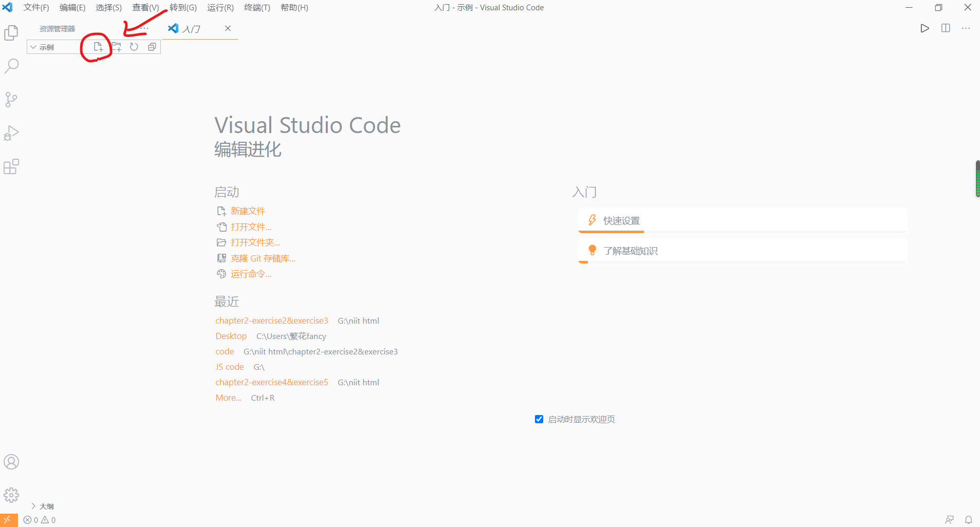Open editor more actions ellipsis
The width and height of the screenshot is (980, 527).
[966, 28]
